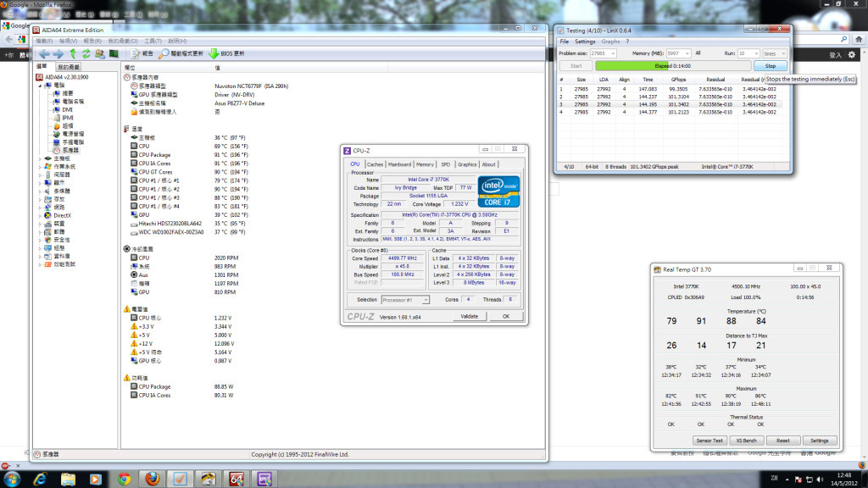The image size is (868, 488).
Task: Open the Windows Start menu
Action: click(x=12, y=479)
